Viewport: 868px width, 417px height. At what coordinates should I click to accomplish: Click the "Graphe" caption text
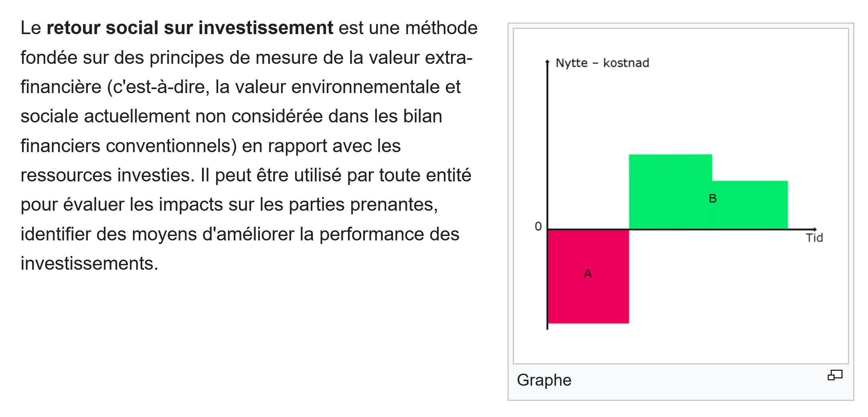pos(544,380)
